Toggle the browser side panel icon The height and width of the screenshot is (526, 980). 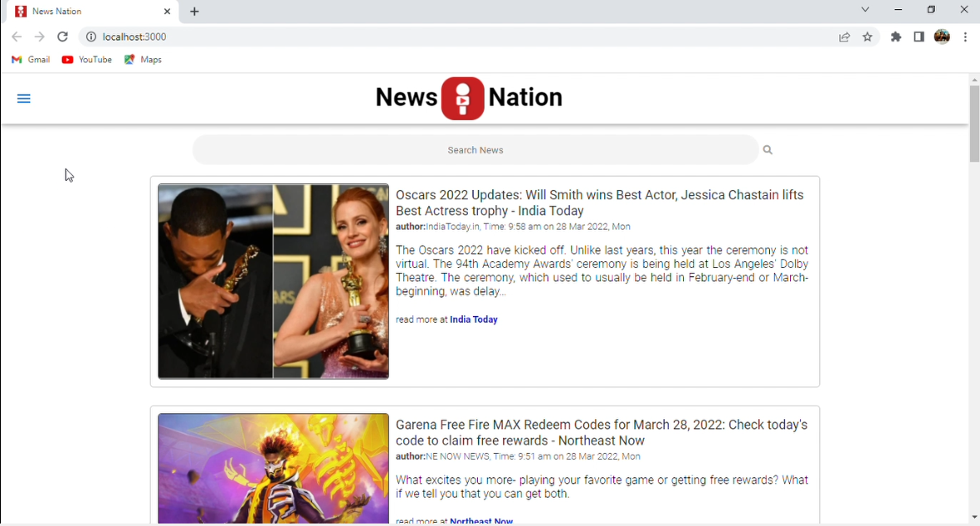click(919, 37)
